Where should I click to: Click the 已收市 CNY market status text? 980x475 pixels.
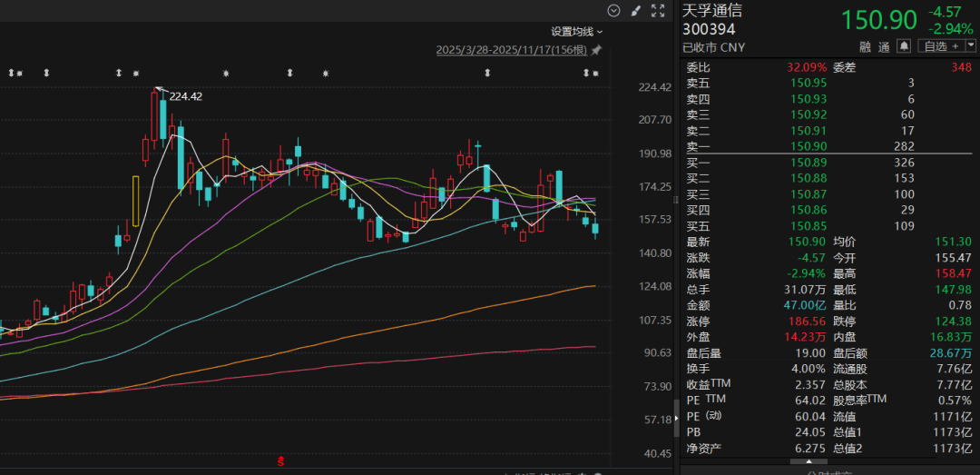point(714,47)
